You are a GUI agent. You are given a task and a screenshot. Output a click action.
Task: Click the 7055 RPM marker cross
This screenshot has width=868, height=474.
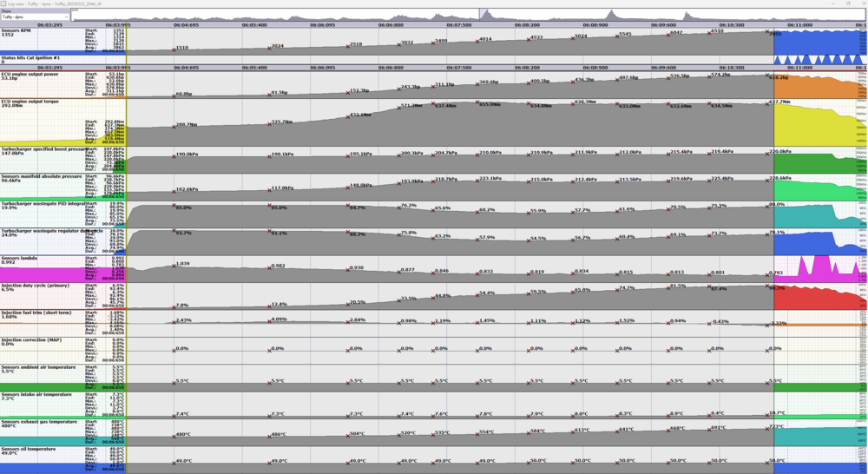pyautogui.click(x=768, y=32)
